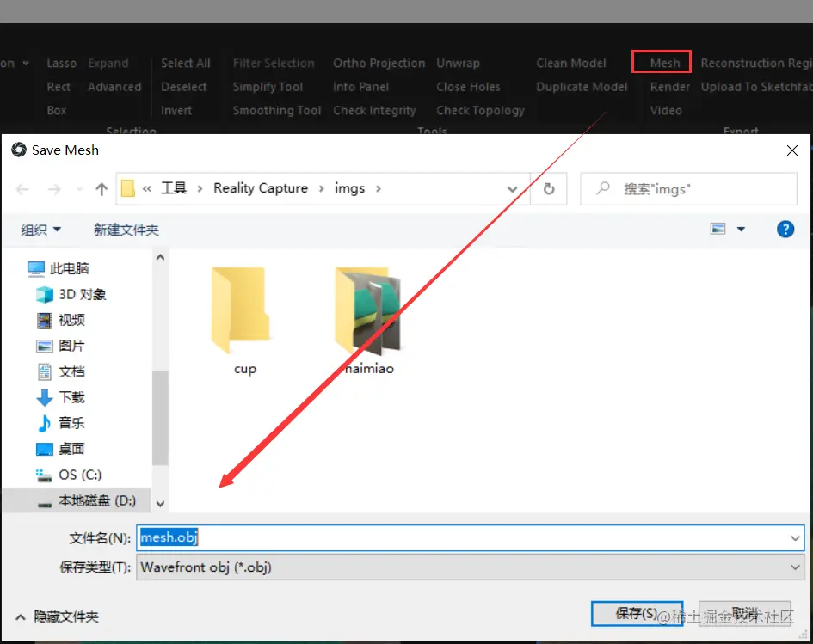Image resolution: width=813 pixels, height=644 pixels.
Task: Run Check Integrity on the mesh
Action: pyautogui.click(x=376, y=110)
